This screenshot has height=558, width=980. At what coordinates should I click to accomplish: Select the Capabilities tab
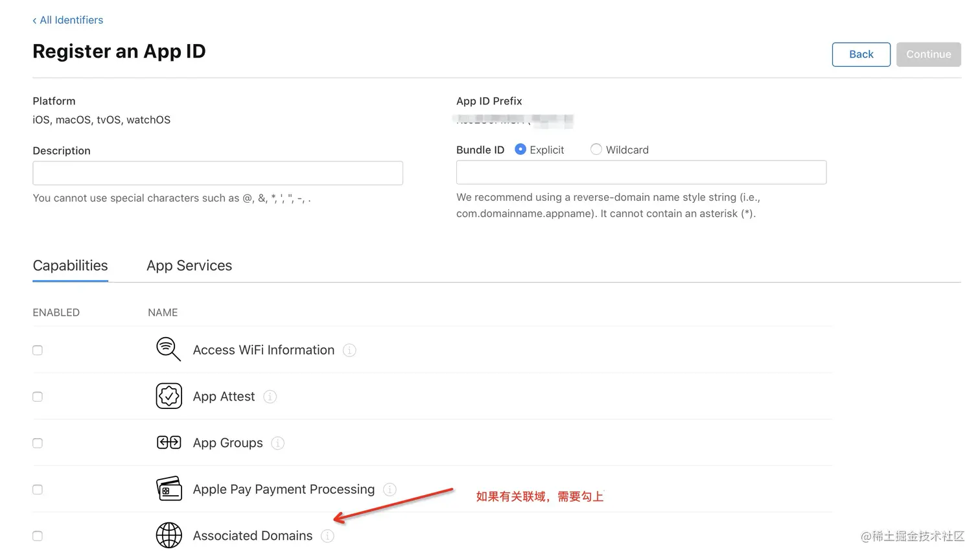click(70, 266)
